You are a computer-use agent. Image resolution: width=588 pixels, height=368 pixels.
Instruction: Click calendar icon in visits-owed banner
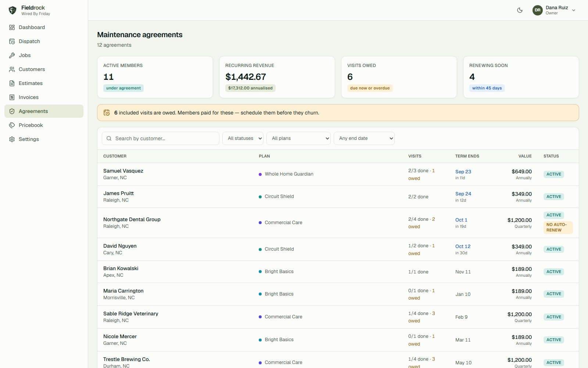[x=107, y=113]
